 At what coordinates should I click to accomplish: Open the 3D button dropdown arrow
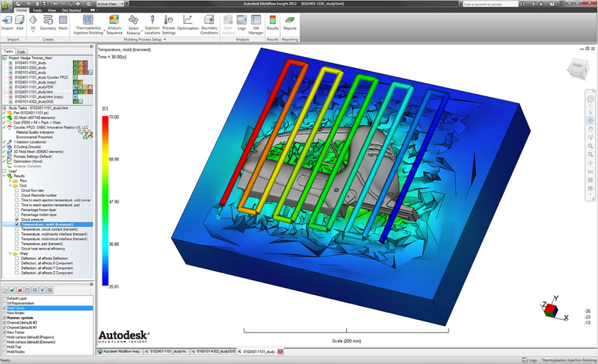coord(33,32)
